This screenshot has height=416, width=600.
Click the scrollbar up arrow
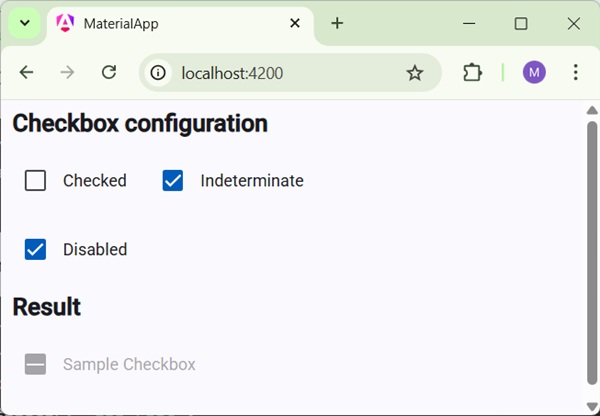click(x=591, y=110)
